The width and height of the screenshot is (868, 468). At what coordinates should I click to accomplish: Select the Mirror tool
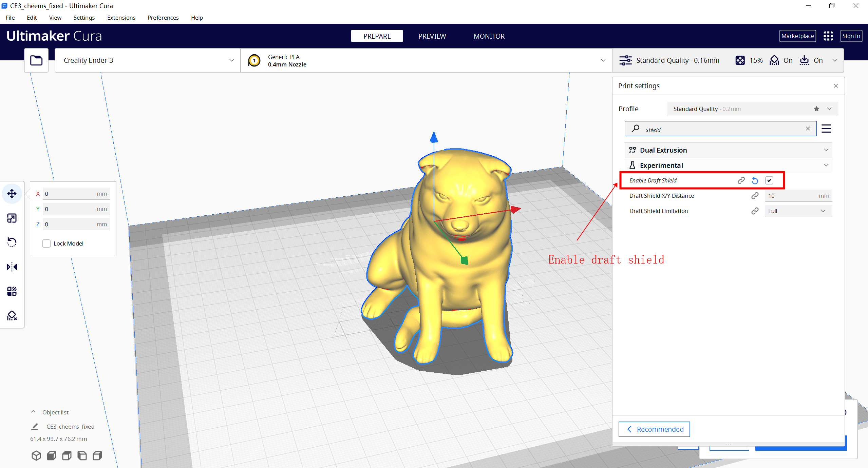12,267
